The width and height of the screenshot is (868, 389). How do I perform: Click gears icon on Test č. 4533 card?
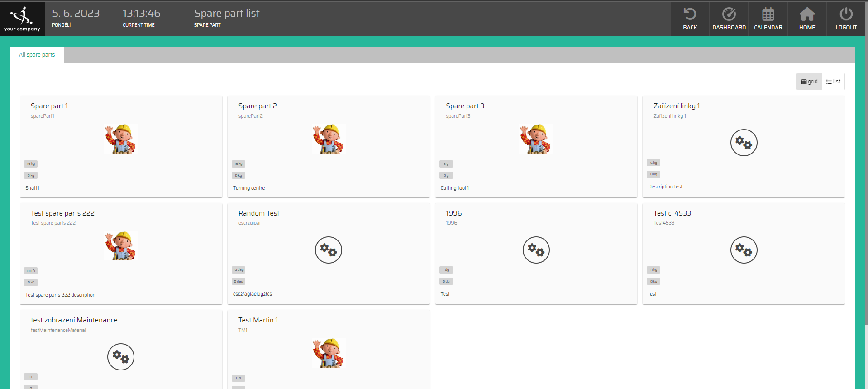pyautogui.click(x=744, y=250)
